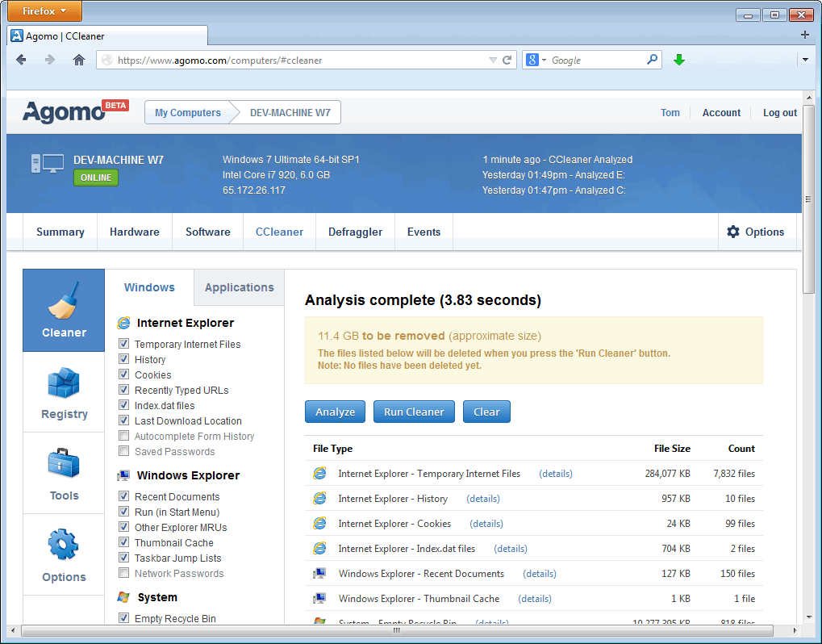Image resolution: width=822 pixels, height=644 pixels.
Task: Click the browser Forward arrow
Action: tap(50, 60)
